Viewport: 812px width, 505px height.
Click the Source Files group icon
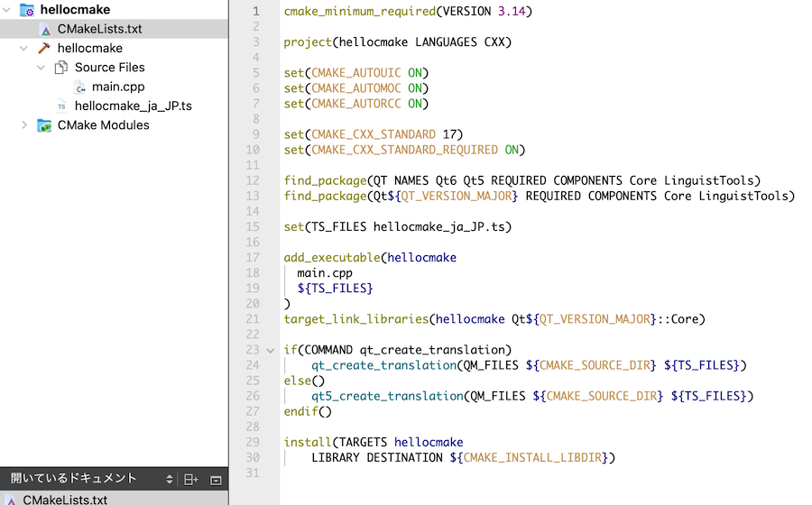[x=61, y=68]
